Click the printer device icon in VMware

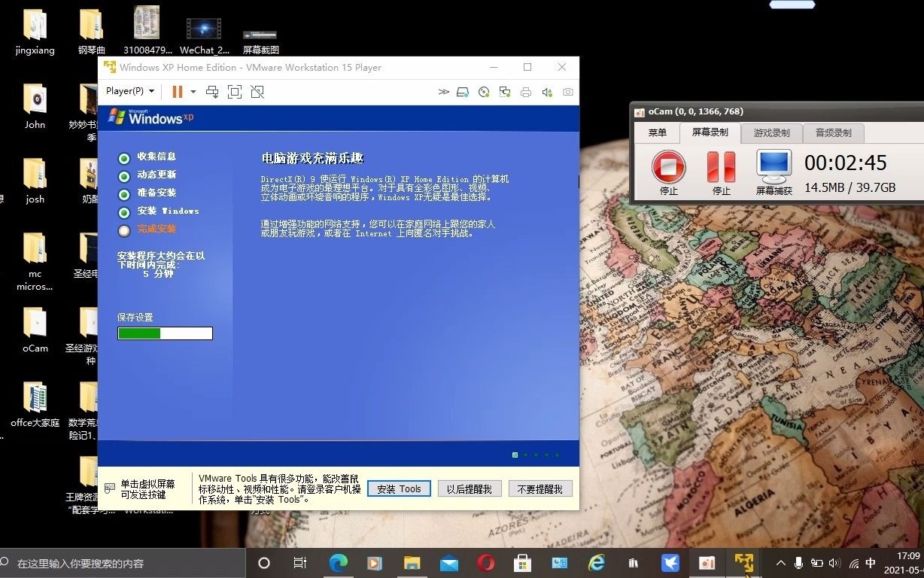tap(525, 91)
